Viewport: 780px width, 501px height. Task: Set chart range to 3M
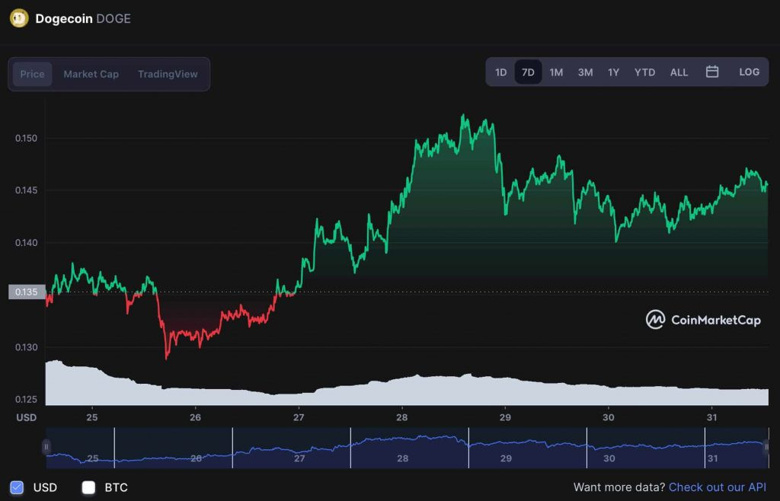tap(585, 72)
